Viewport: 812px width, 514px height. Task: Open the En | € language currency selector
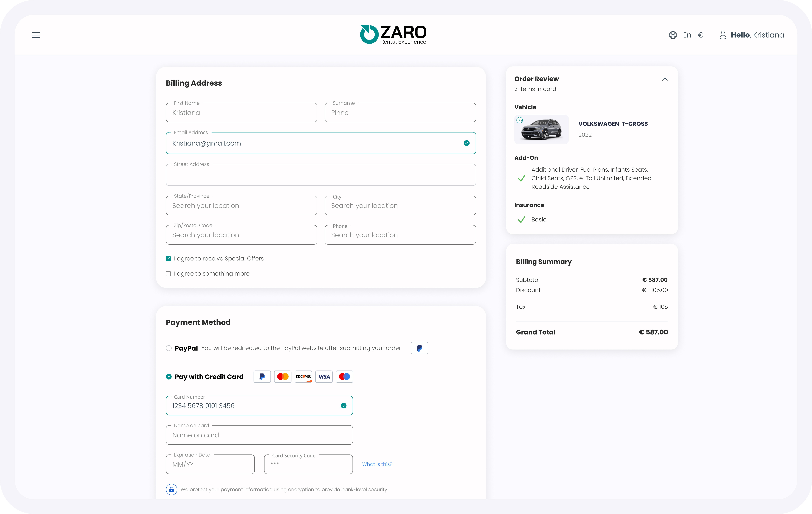pos(693,35)
